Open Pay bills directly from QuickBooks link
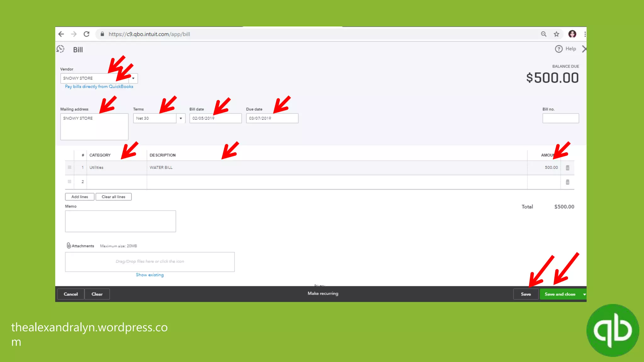The image size is (644, 362). coord(99,87)
